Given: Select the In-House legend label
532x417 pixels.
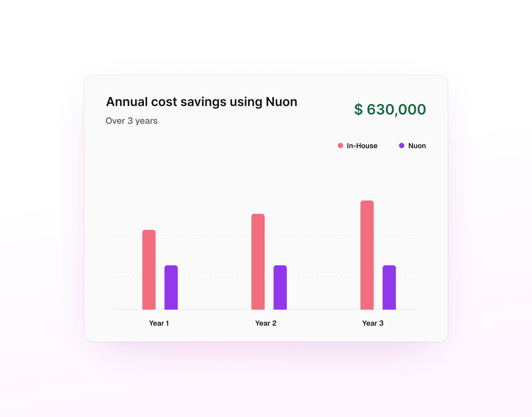Looking at the screenshot, I should click(362, 146).
